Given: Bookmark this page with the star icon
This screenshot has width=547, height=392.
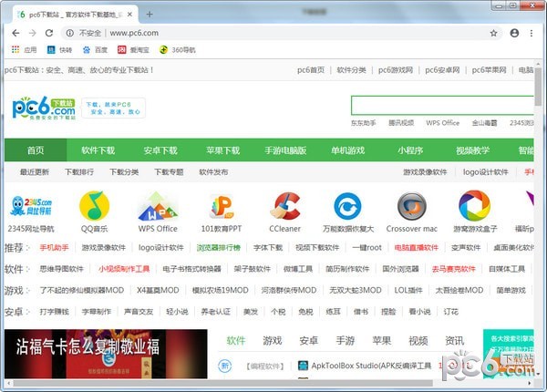Looking at the screenshot, I should click(494, 33).
